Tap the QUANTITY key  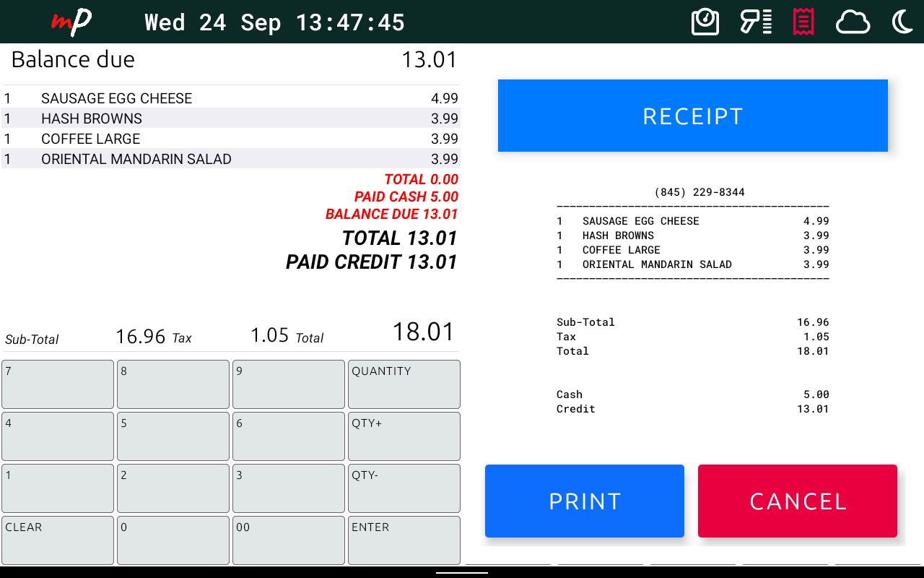point(404,384)
